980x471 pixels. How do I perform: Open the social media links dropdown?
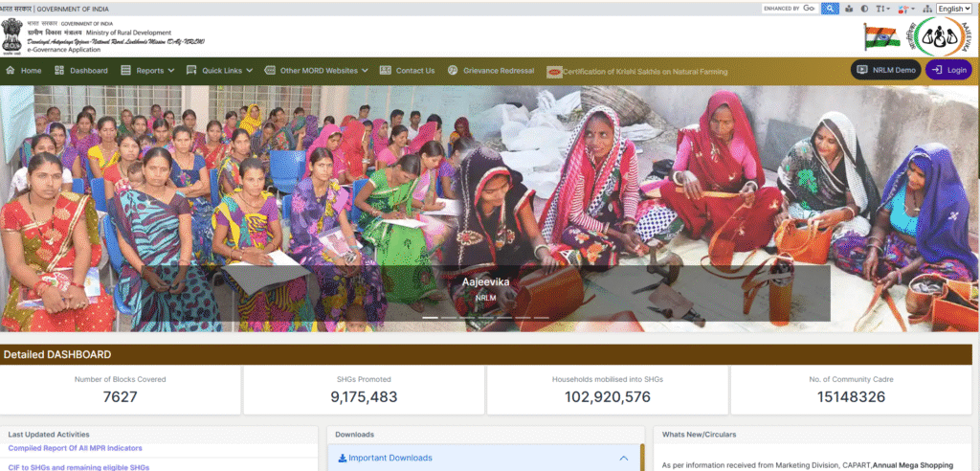(905, 9)
